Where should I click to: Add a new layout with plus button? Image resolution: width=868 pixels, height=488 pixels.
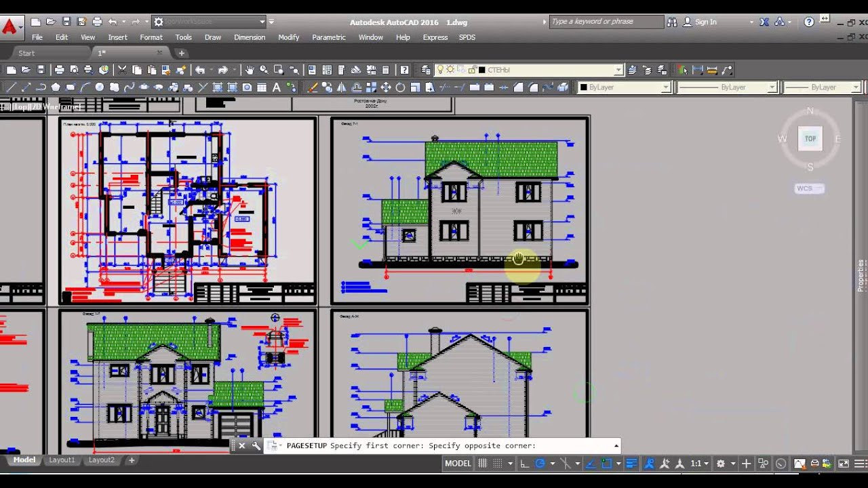coord(132,460)
